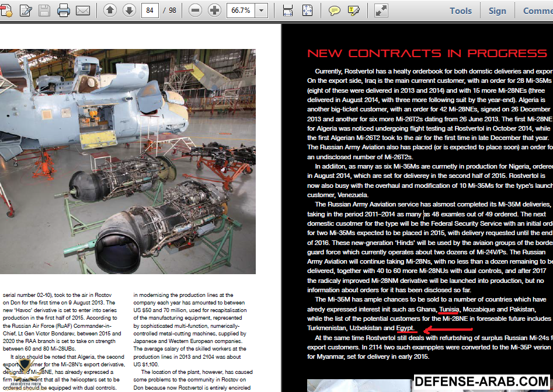Click the Create PDF icon

(7, 10)
